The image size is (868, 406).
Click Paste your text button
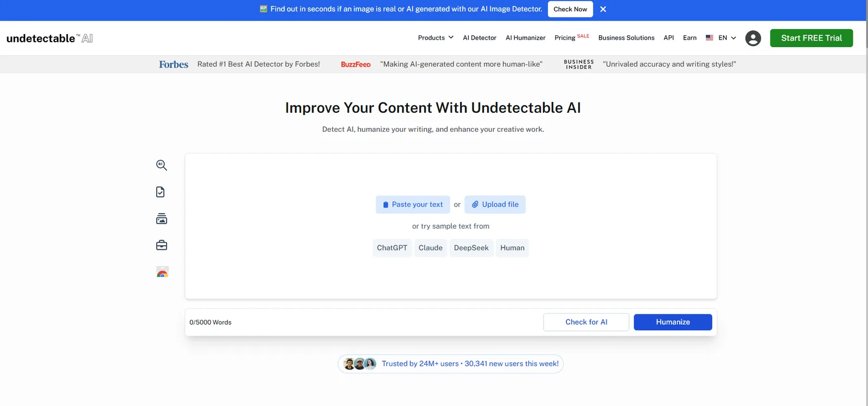(x=413, y=204)
